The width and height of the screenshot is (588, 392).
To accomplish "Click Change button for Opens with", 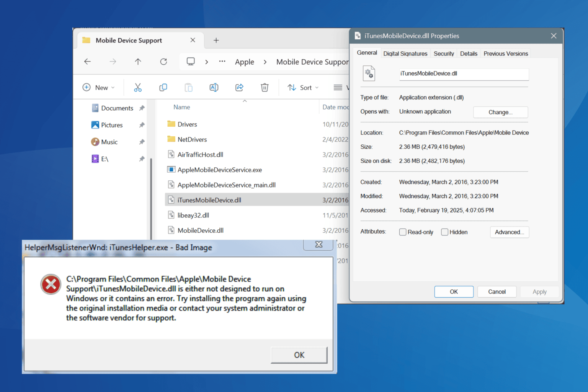I will pyautogui.click(x=501, y=112).
